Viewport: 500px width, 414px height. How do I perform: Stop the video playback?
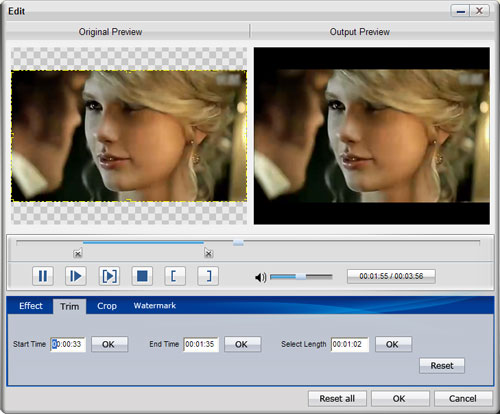pyautogui.click(x=142, y=276)
